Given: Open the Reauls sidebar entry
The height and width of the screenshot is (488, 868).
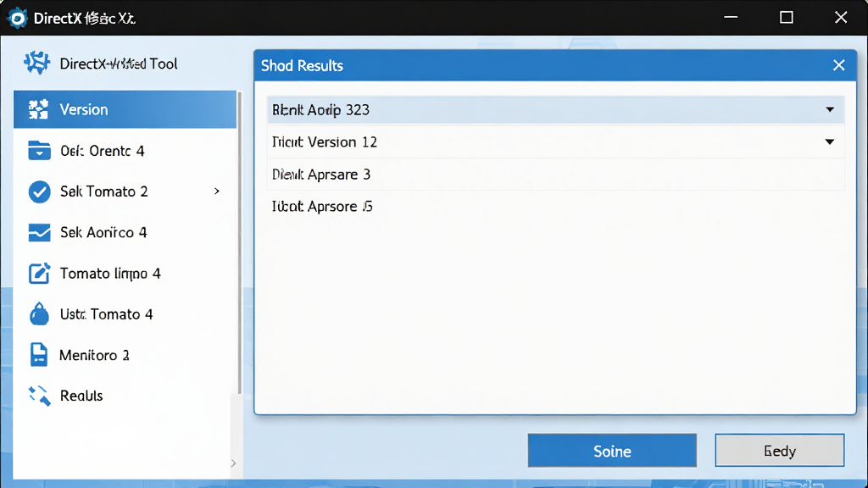Looking at the screenshot, I should (125, 396).
